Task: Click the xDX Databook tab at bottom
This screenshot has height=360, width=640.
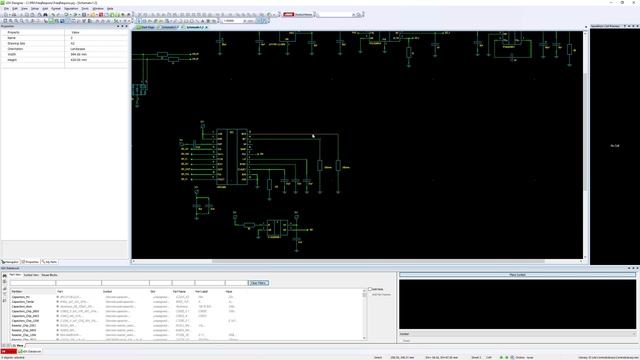Action: pos(30,351)
